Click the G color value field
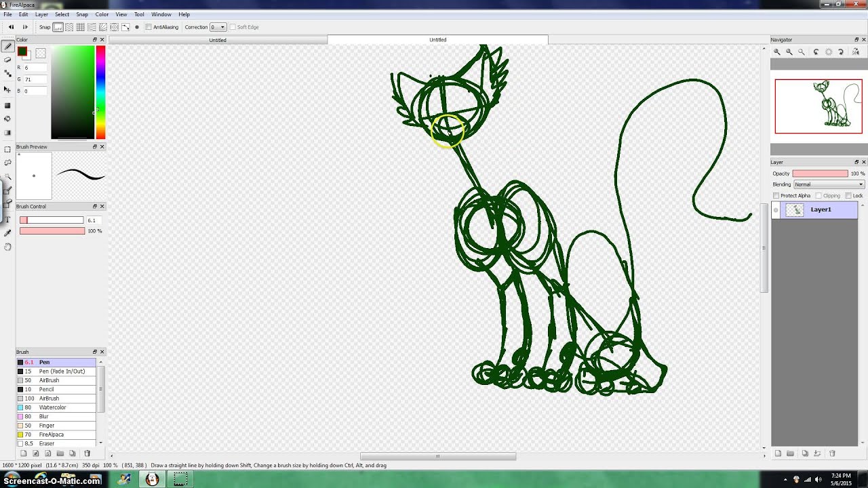This screenshot has width=868, height=488. point(35,79)
